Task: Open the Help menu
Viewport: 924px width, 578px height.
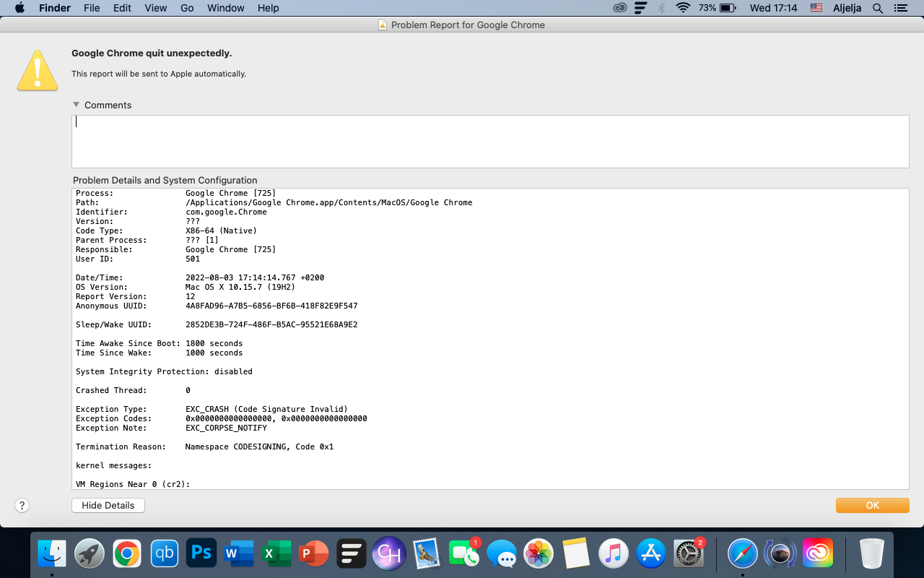Action: 269,8
